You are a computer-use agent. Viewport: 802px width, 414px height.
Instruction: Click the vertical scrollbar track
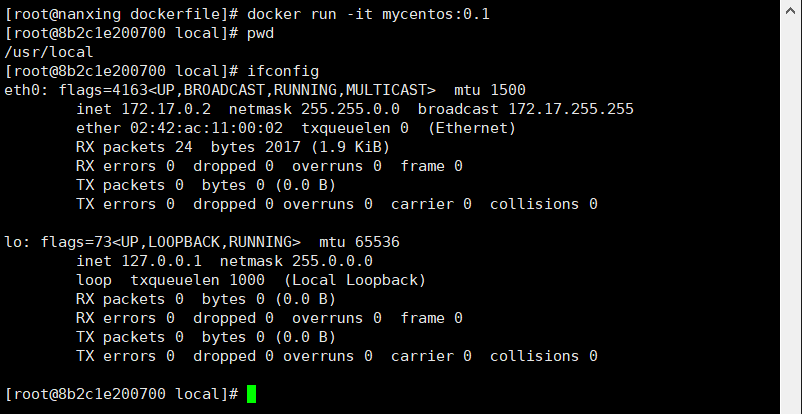pos(791,217)
